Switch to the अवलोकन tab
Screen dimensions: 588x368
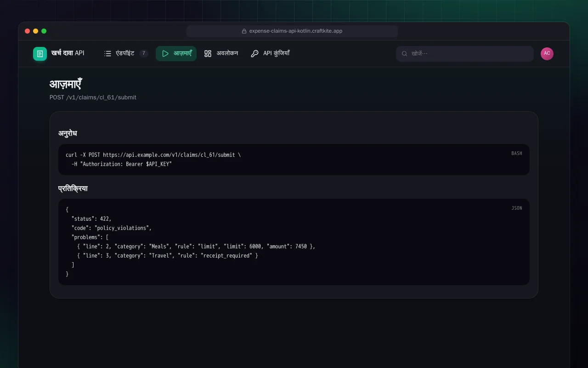[221, 53]
